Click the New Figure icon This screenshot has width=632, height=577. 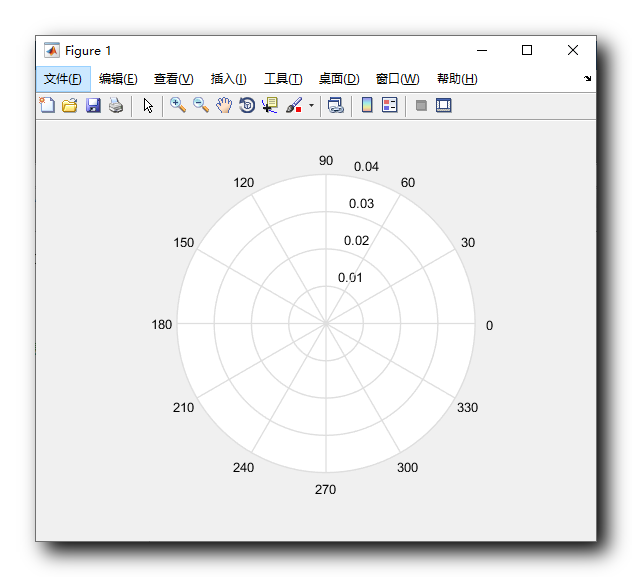coord(47,106)
